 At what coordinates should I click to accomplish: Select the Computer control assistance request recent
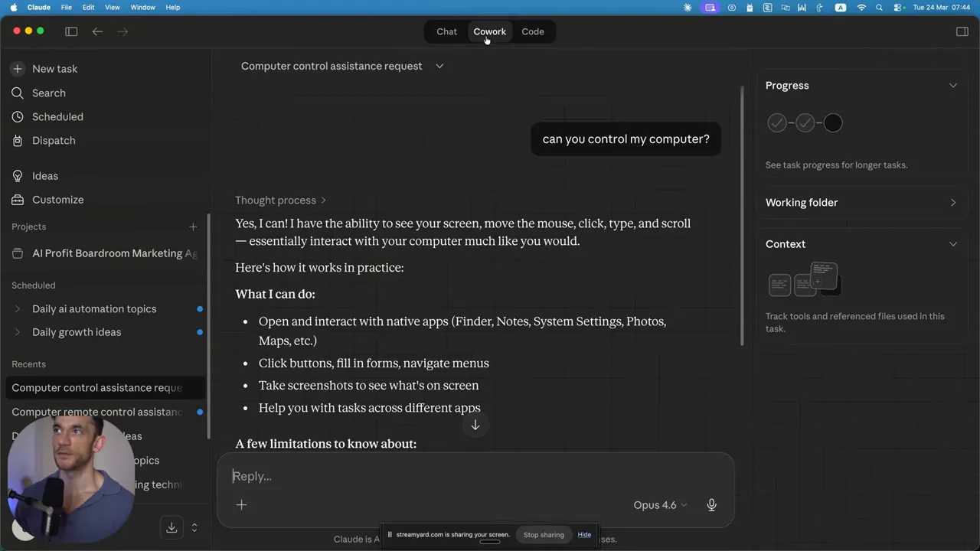105,388
